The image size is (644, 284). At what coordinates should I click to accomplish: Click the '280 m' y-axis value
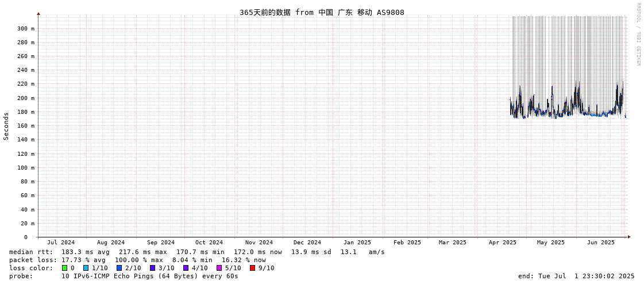(x=26, y=43)
